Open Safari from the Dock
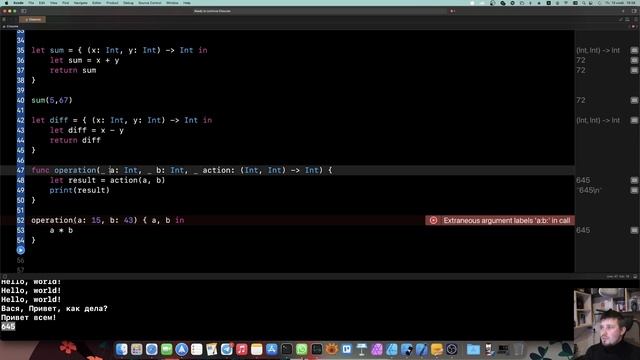This screenshot has height=360, width=640. click(x=151, y=349)
